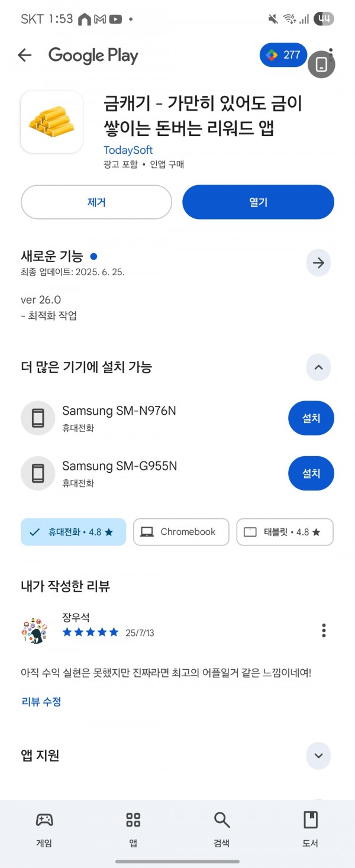Go back using the arrow icon
This screenshot has width=355, height=868.
[24, 55]
